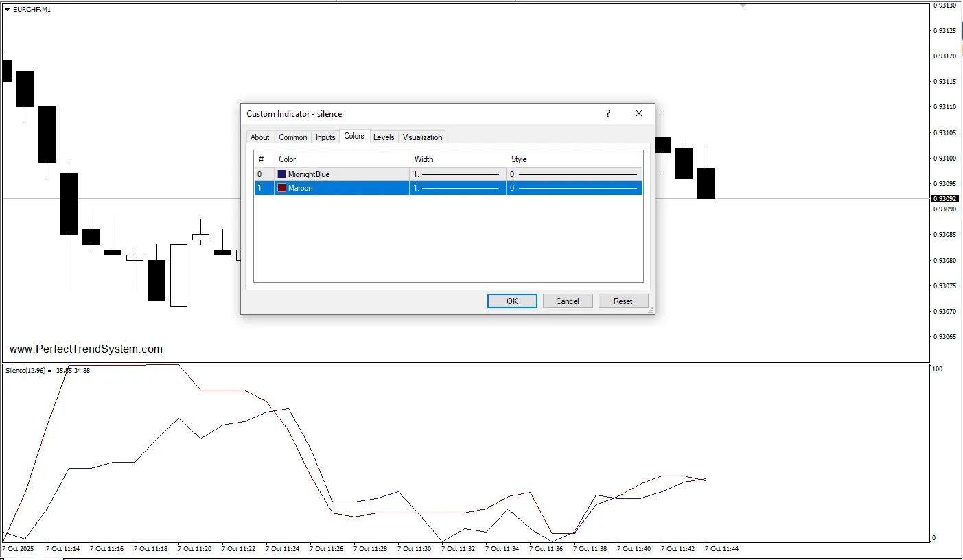Open width selector for MidnightBlue line
The image size is (963, 560).
[457, 174]
